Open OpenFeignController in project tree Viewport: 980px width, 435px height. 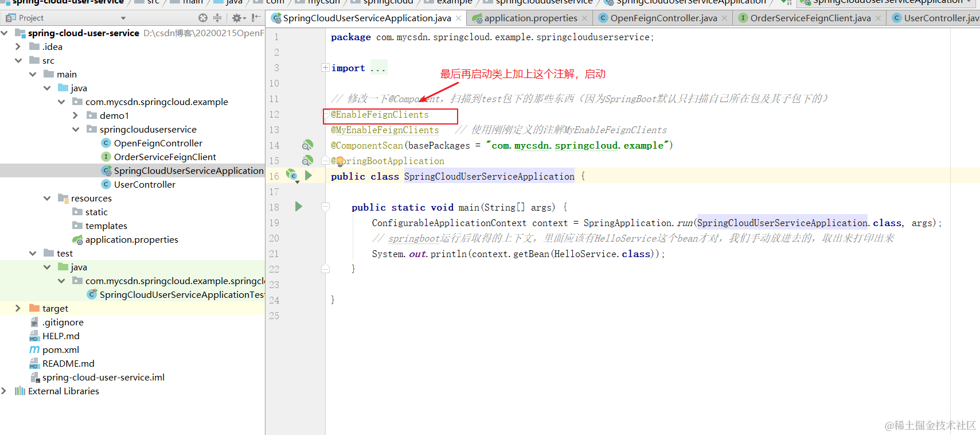[x=158, y=143]
